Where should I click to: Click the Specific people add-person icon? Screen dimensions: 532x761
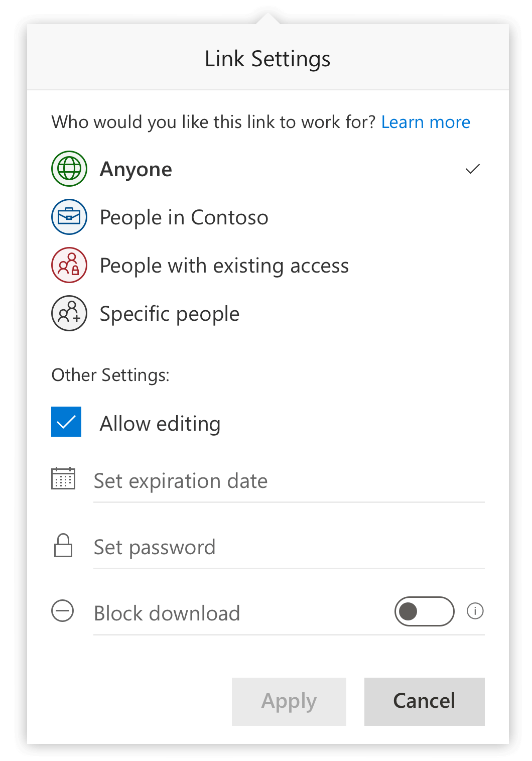[x=69, y=313]
